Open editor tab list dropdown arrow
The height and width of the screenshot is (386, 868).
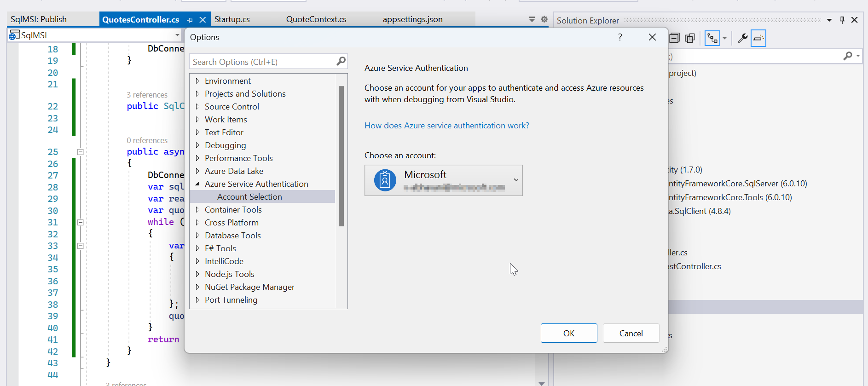532,19
